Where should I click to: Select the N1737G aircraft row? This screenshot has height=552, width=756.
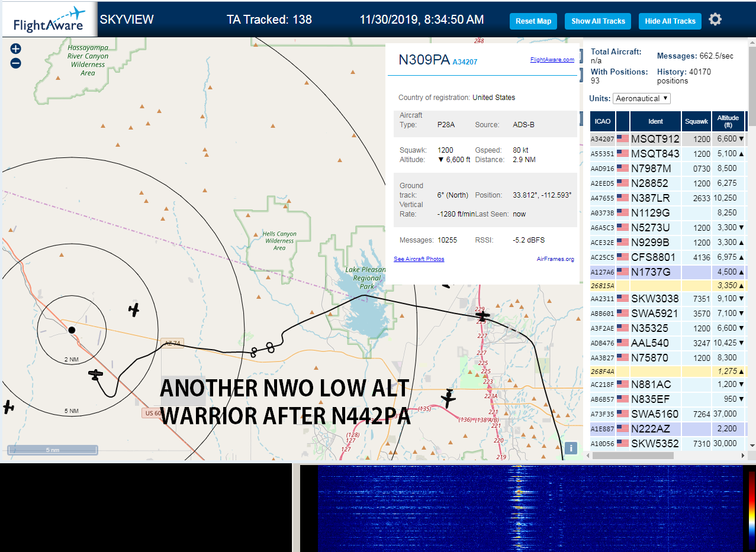tap(668, 272)
